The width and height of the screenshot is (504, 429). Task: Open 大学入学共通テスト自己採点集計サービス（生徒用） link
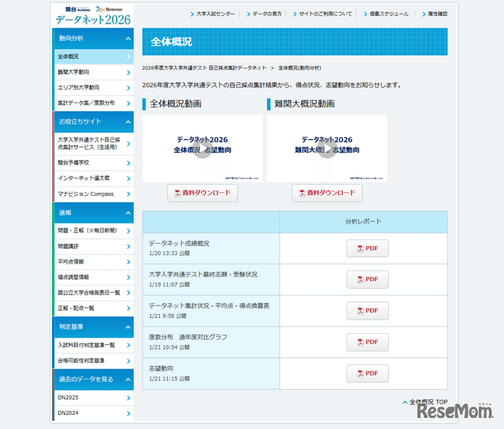click(x=94, y=143)
